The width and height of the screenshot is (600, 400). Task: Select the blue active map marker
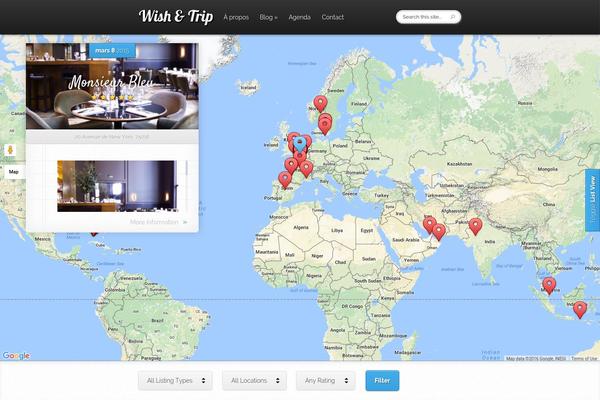[300, 145]
